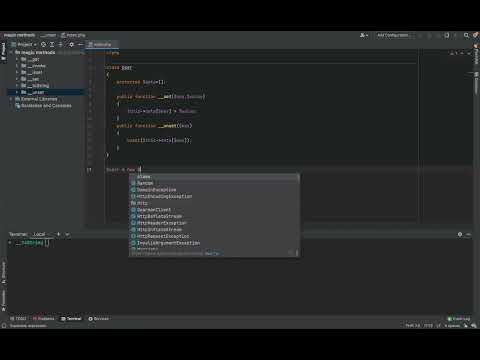Click the protected $data=[] code line
Viewport: 480px width, 360px height.
click(140, 82)
